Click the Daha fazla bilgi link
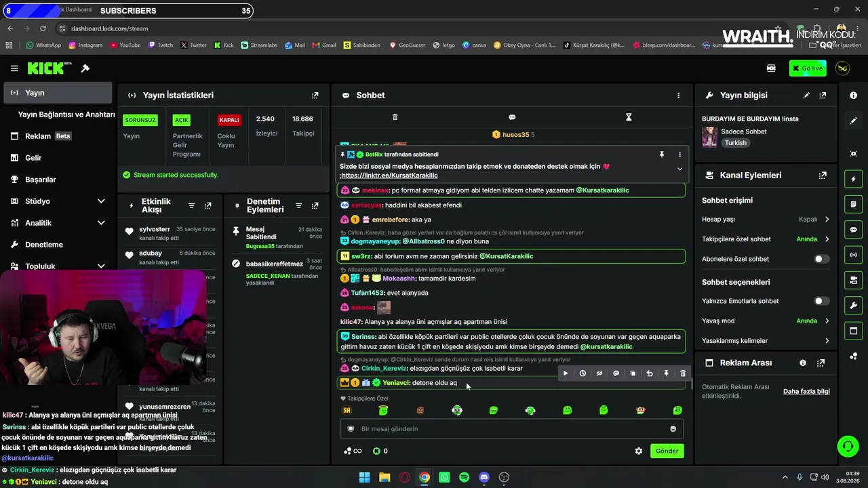The image size is (868, 488). (x=806, y=392)
